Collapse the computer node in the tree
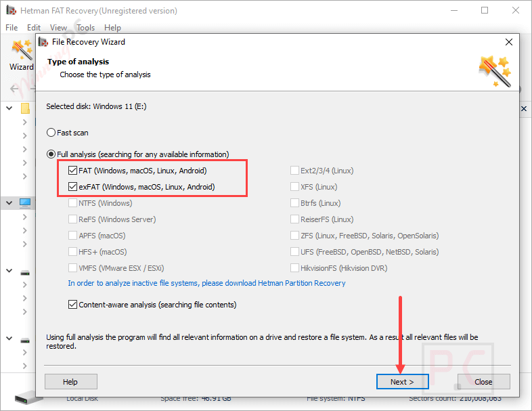 click(9, 203)
